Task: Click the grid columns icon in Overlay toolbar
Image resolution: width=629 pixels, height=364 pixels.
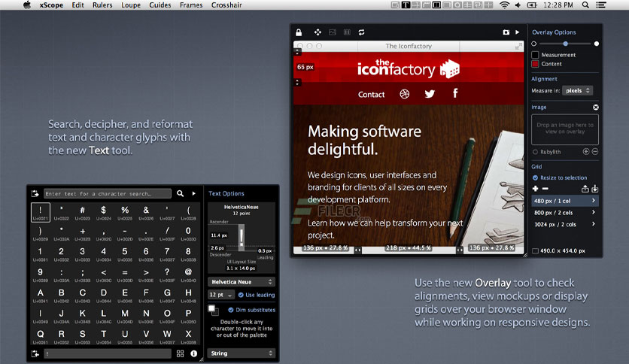Action: click(x=347, y=32)
